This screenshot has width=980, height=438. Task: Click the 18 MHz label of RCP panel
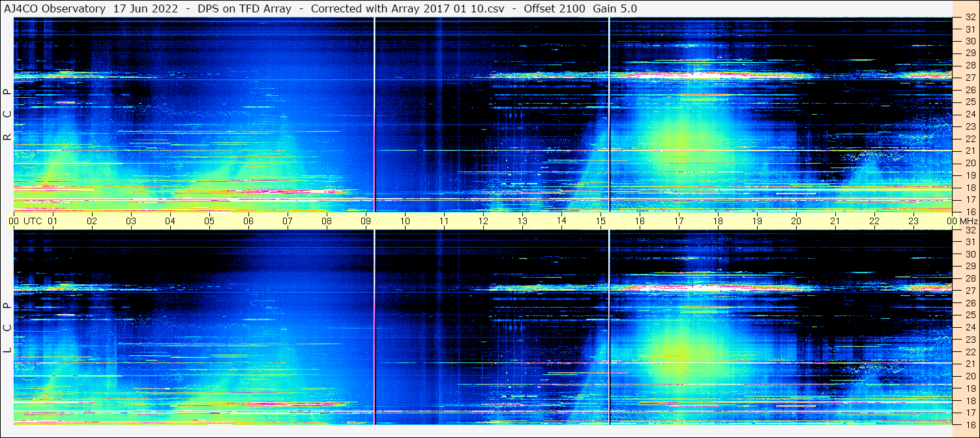tap(970, 188)
